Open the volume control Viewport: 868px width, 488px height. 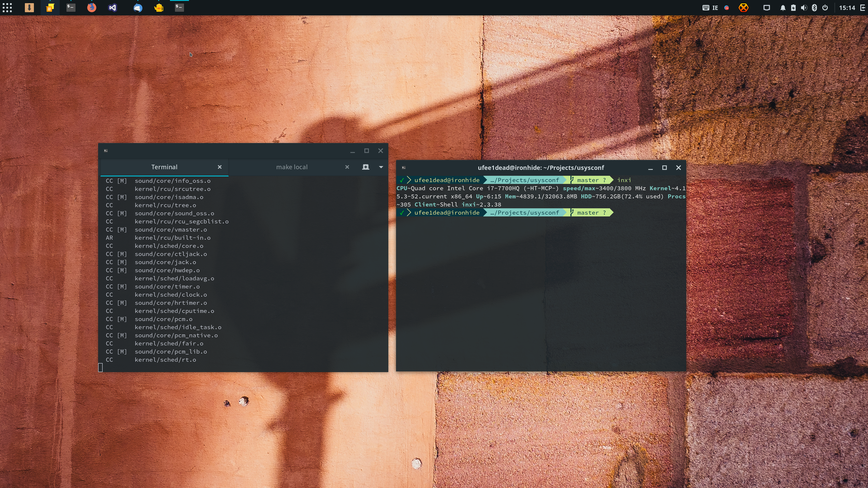click(804, 7)
